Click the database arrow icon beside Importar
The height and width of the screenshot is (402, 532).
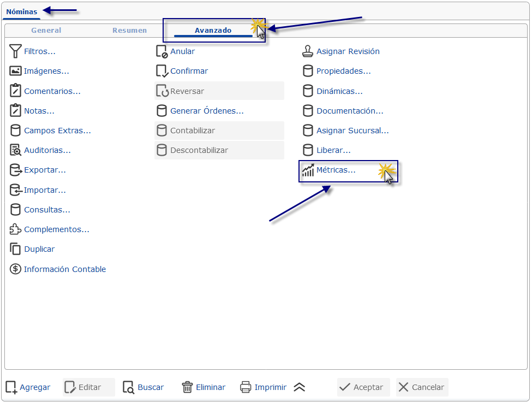coord(16,190)
